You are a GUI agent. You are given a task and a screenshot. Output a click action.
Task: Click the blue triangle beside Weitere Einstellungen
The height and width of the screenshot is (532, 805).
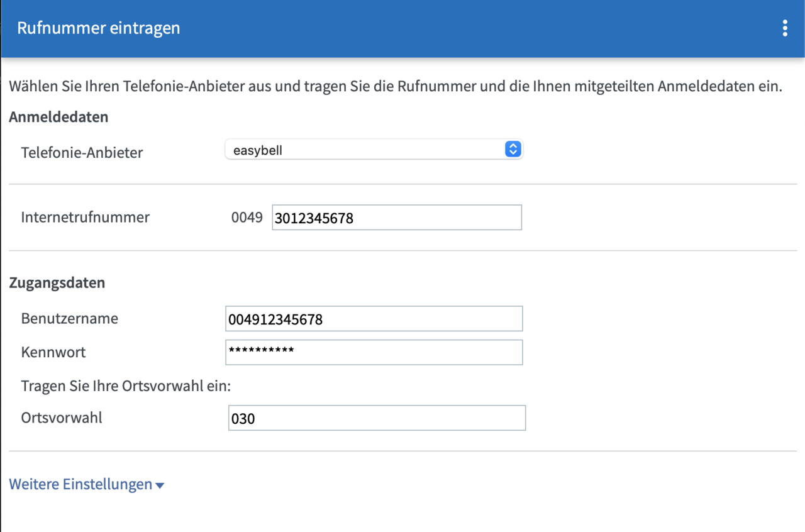tap(160, 484)
